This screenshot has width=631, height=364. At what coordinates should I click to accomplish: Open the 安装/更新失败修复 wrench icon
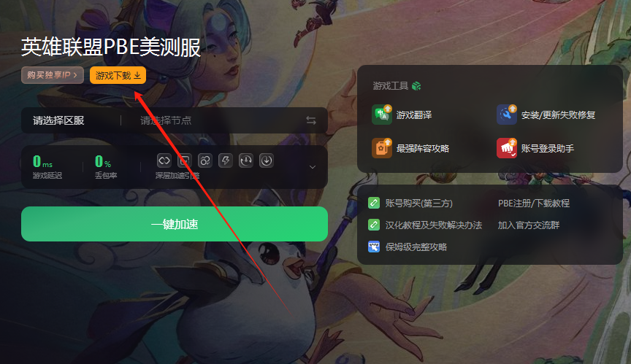click(x=507, y=115)
